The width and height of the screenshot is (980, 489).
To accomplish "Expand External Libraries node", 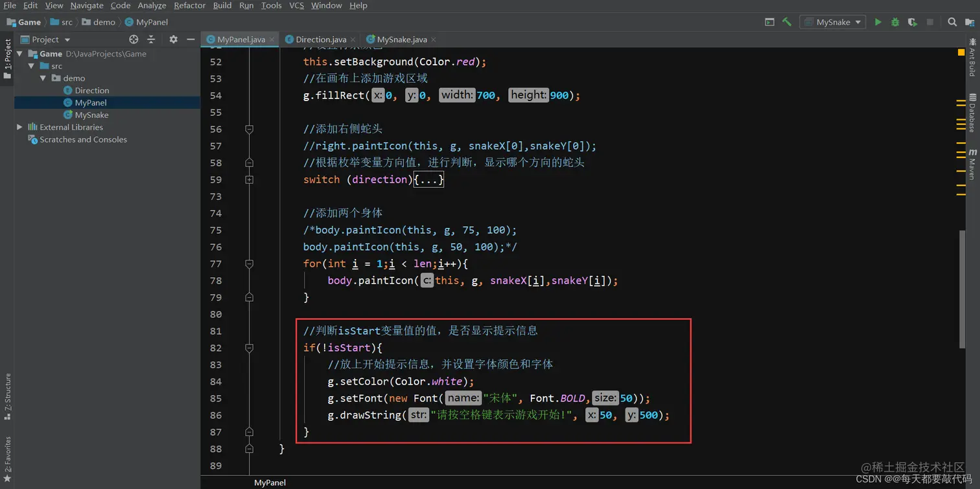I will tap(19, 128).
